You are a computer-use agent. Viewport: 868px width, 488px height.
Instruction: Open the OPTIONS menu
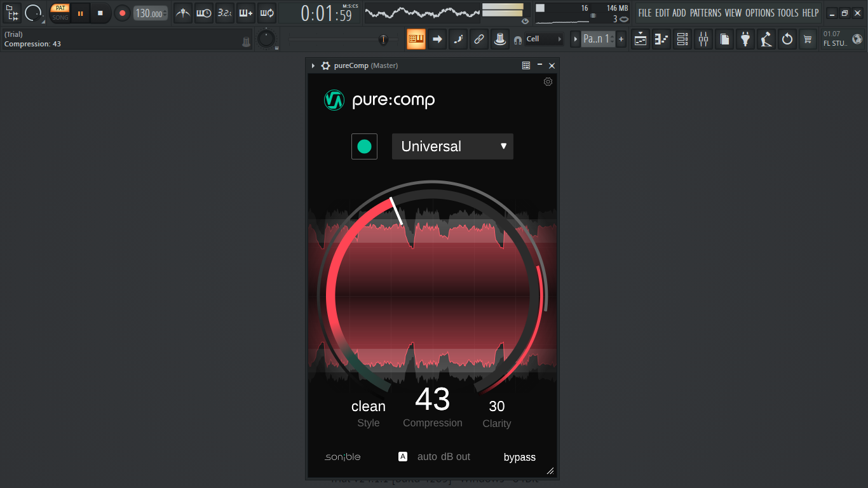click(760, 12)
